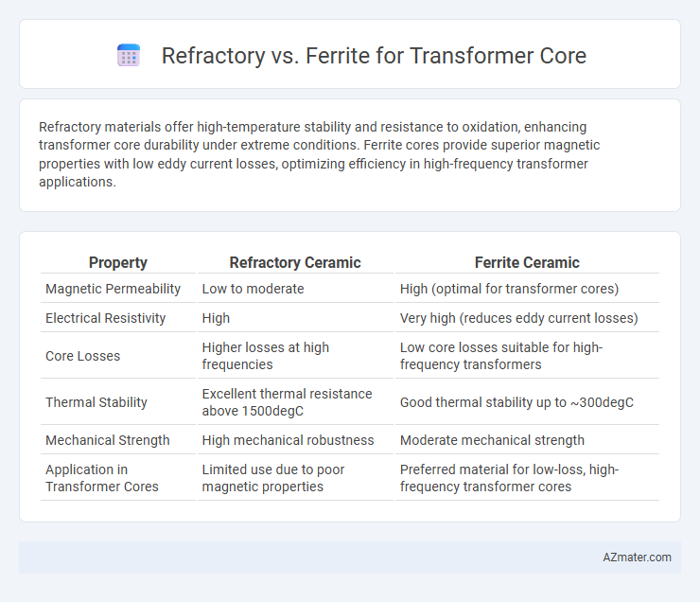Select the 'Magnetic Permeability' row label
The height and width of the screenshot is (602, 700).
(113, 289)
